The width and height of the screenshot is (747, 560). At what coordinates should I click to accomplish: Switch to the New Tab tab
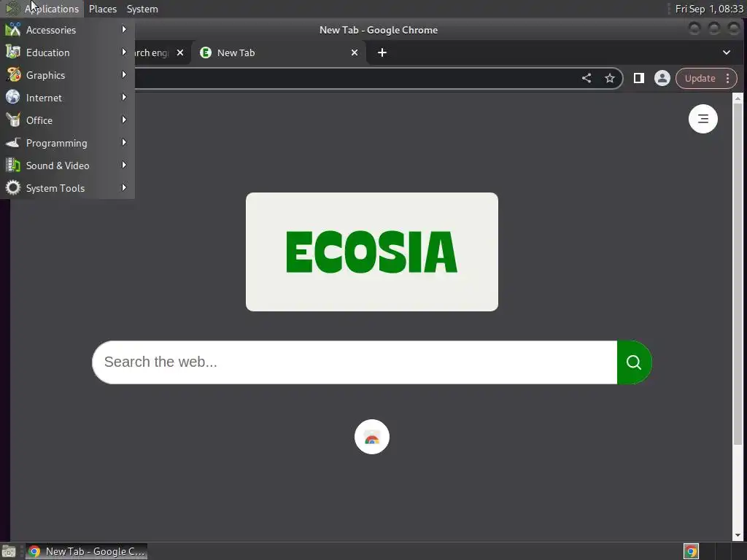click(x=279, y=52)
